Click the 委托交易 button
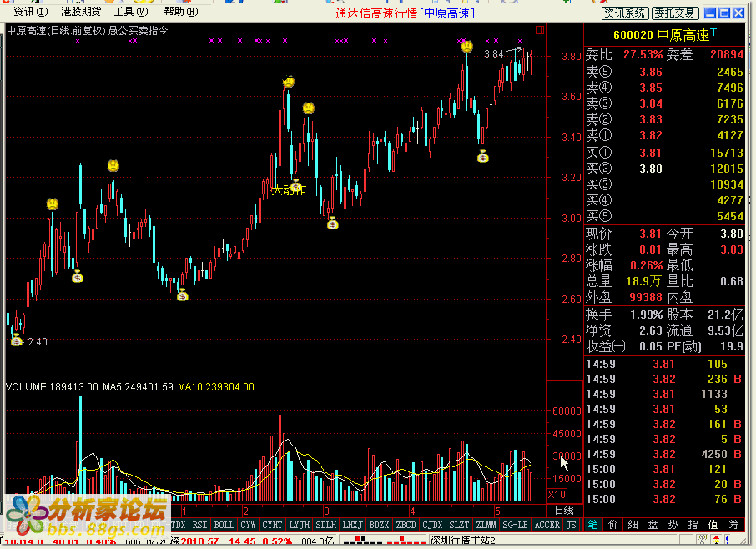 [675, 13]
